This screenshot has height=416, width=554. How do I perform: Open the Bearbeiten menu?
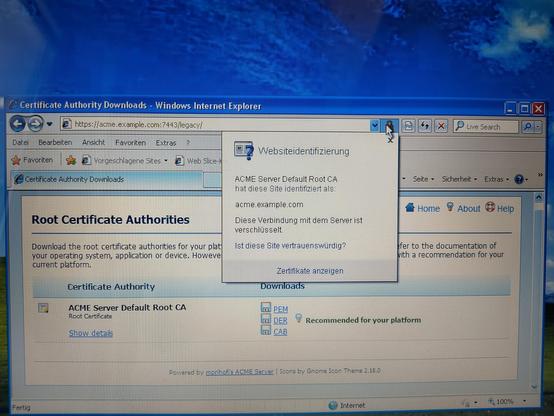tap(55, 142)
